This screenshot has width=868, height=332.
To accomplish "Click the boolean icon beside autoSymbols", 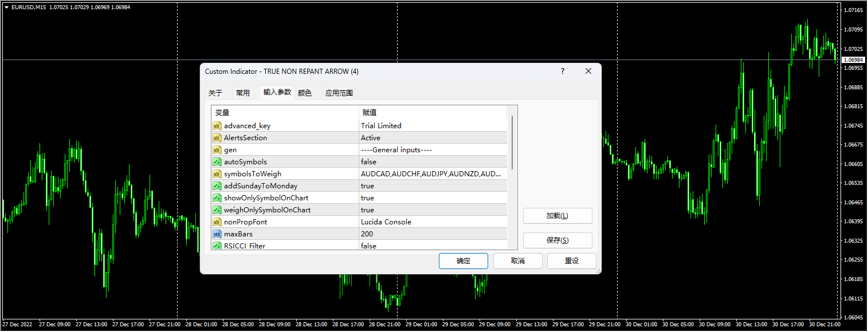I will tap(217, 162).
